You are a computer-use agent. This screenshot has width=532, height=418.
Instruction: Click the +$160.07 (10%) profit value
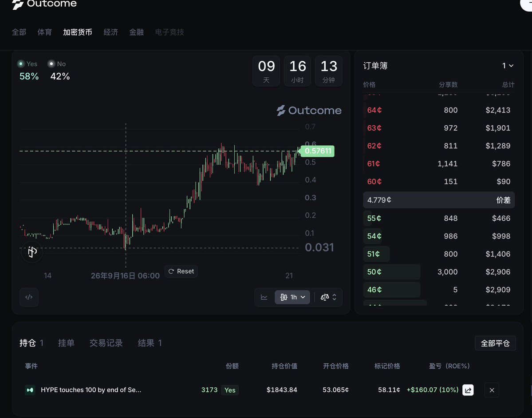click(x=433, y=390)
